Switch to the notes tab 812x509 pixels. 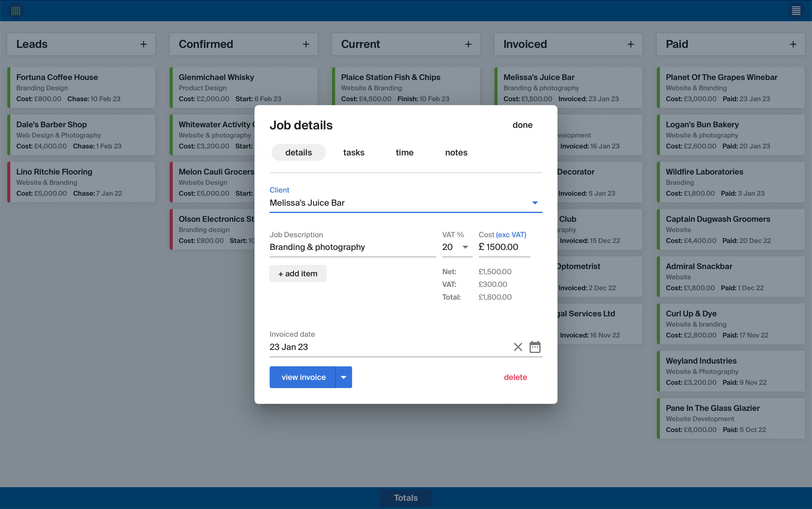tap(456, 152)
